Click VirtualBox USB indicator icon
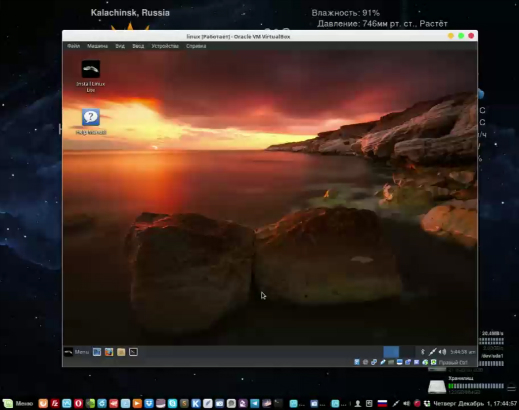This screenshot has height=410, width=519. pos(383,362)
